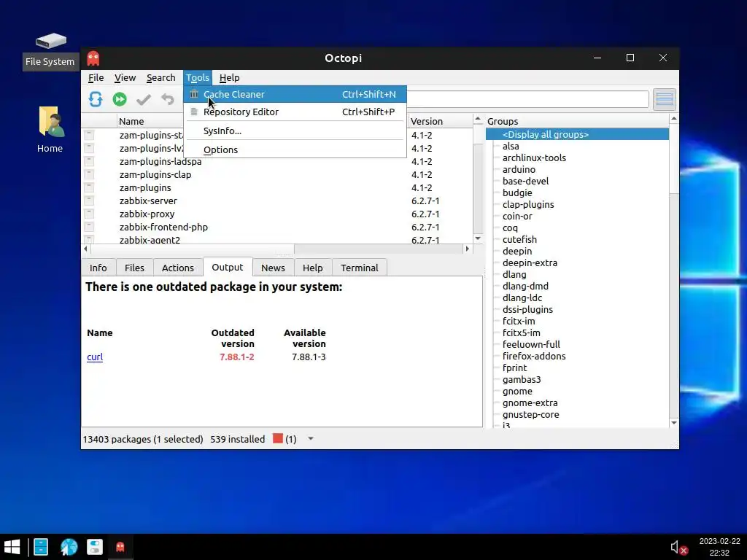The width and height of the screenshot is (747, 560).
Task: Click the horizontal scrollbar left arrow
Action: coord(86,249)
